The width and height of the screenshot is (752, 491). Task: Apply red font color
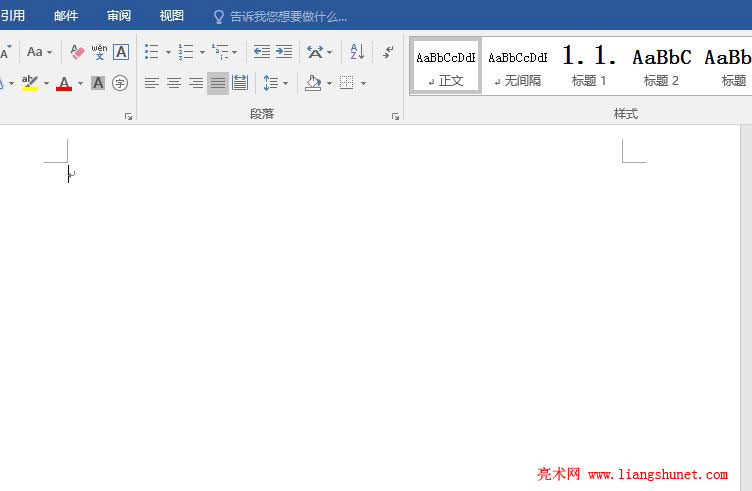click(x=64, y=83)
